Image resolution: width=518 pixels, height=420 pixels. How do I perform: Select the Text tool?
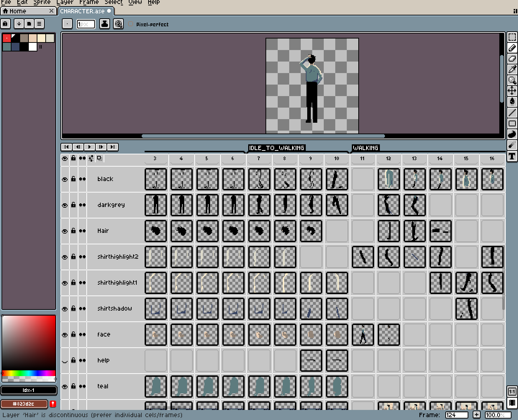pyautogui.click(x=512, y=156)
